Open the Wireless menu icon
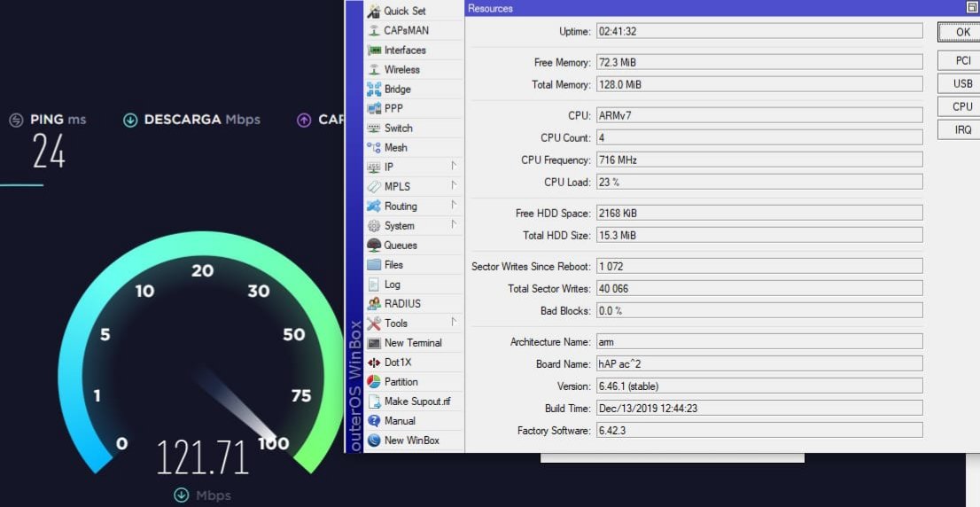 [374, 69]
